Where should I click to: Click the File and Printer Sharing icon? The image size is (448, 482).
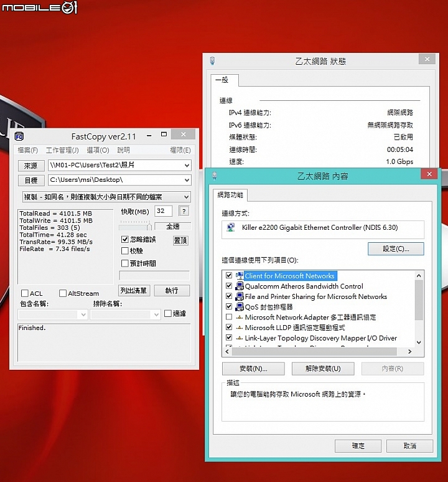tap(239, 296)
